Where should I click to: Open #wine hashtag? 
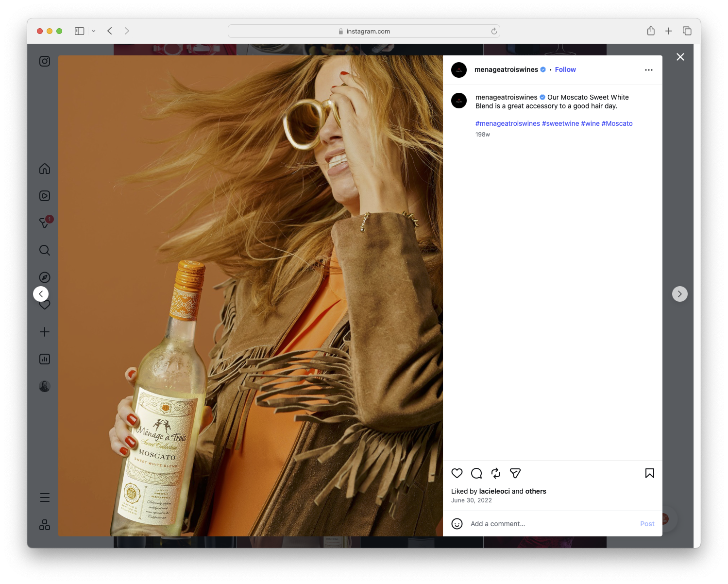(x=590, y=123)
